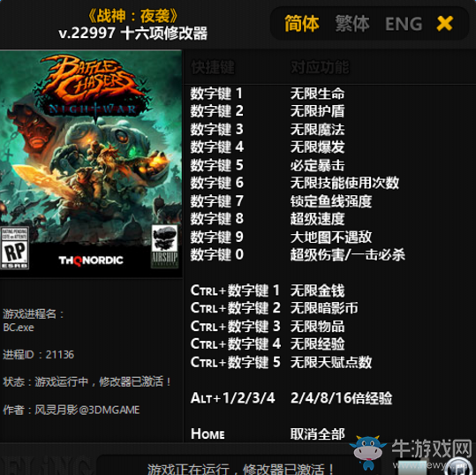The height and width of the screenshot is (475, 476).
Task: Select 无限技能使用次数 function
Action: 344,183
